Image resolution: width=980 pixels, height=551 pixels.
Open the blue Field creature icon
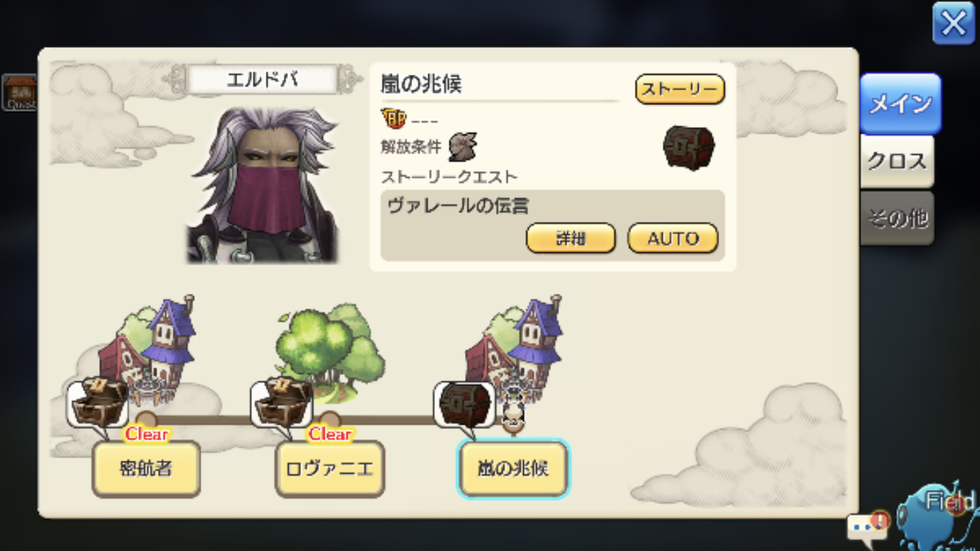pos(940,515)
